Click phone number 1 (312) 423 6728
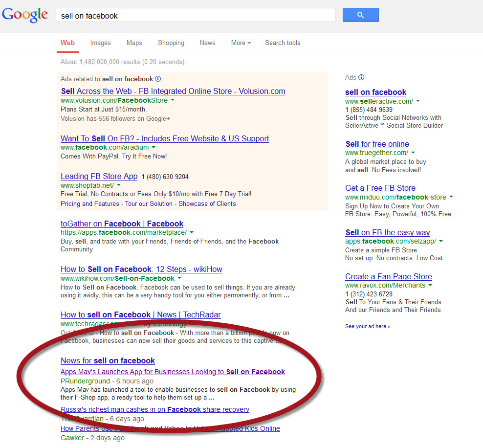Screen dimensions: 483x448 (x=369, y=294)
